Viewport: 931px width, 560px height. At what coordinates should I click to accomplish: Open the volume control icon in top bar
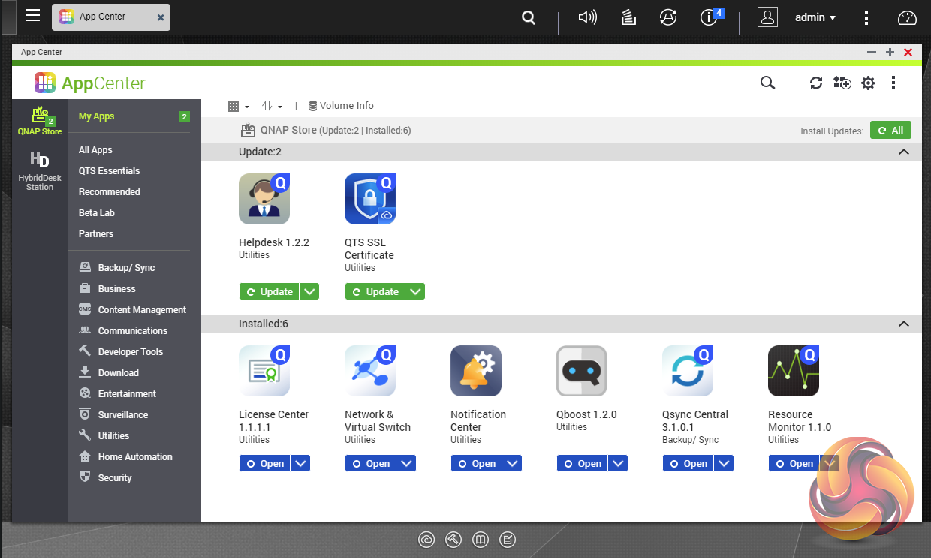(x=587, y=17)
